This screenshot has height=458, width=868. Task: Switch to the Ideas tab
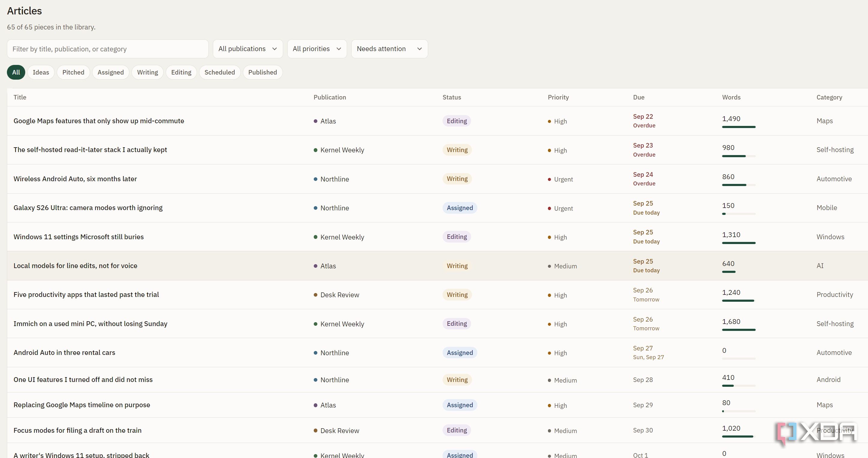[41, 72]
